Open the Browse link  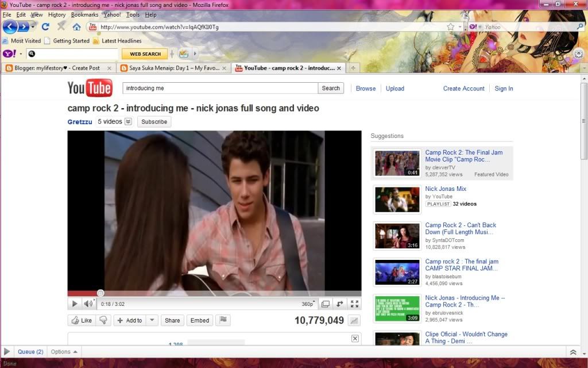(366, 88)
